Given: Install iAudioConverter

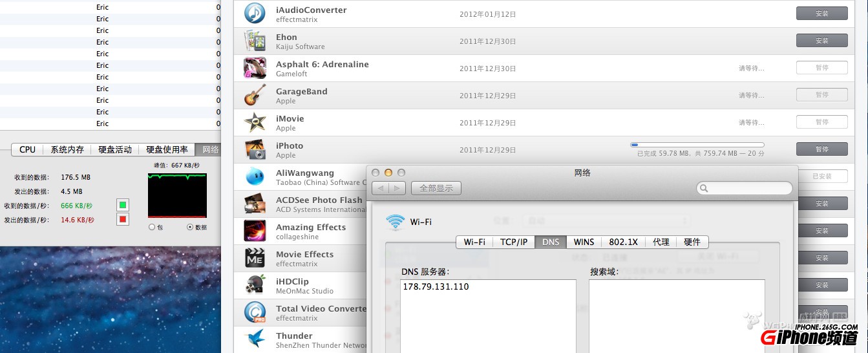Looking at the screenshot, I should [821, 14].
